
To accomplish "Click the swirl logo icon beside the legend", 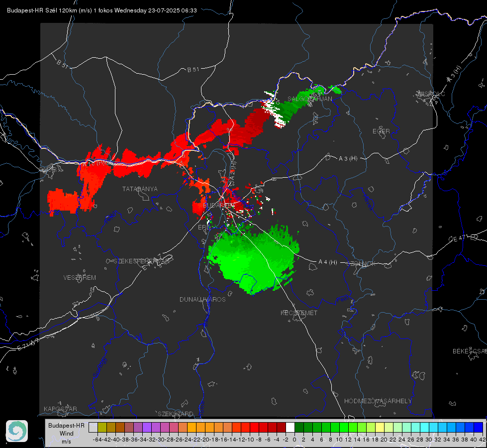I will click(17, 431).
